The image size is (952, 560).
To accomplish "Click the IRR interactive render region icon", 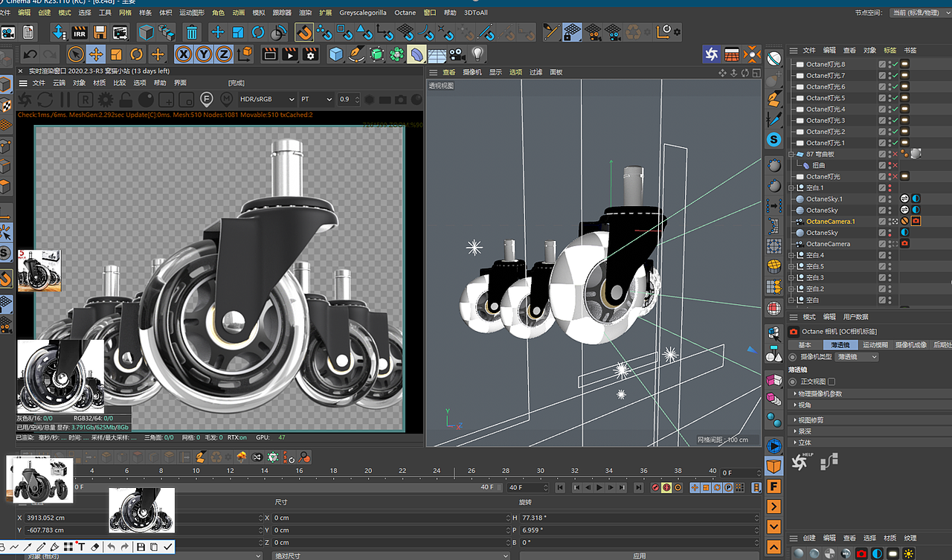I will pyautogui.click(x=79, y=32).
